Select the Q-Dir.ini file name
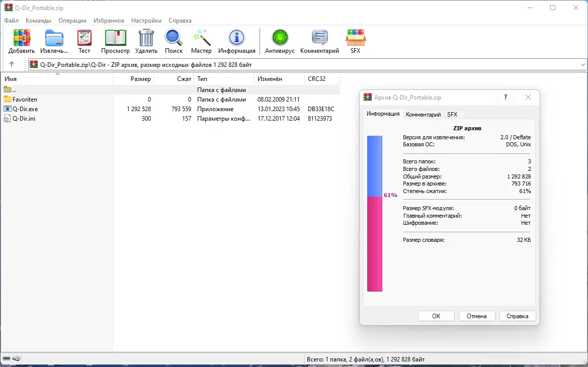The height and width of the screenshot is (367, 588). 24,119
